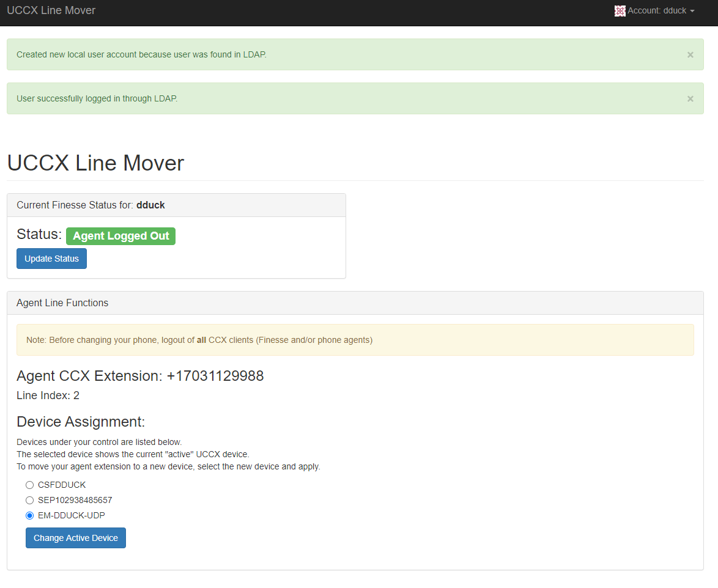The height and width of the screenshot is (588, 718).
Task: Click the Agent Logged Out status badge
Action: (121, 236)
